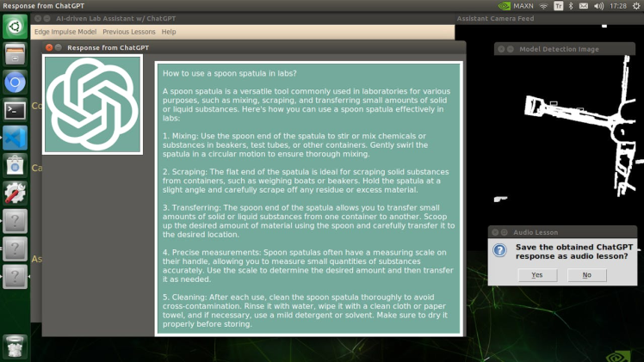Open System Settings wrench-gear icon

(15, 193)
